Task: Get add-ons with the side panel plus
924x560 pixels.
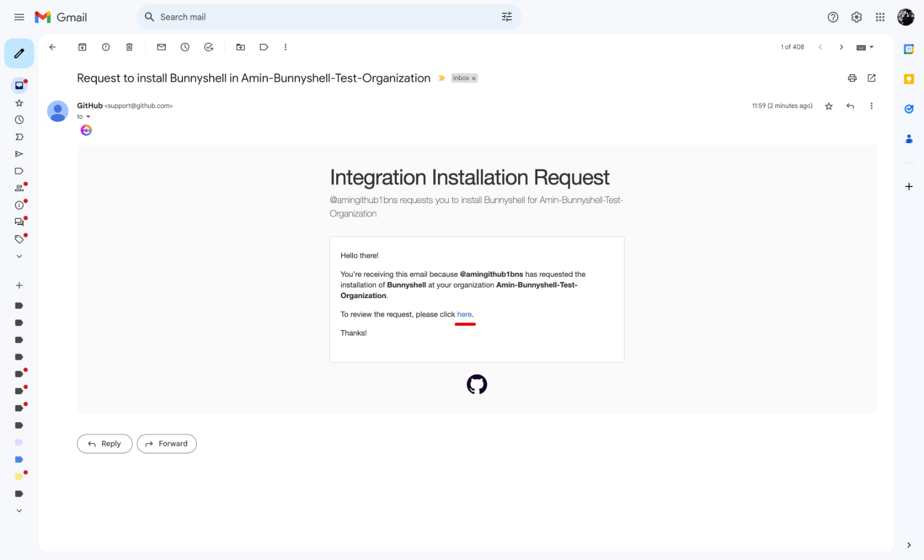Action: (x=909, y=186)
